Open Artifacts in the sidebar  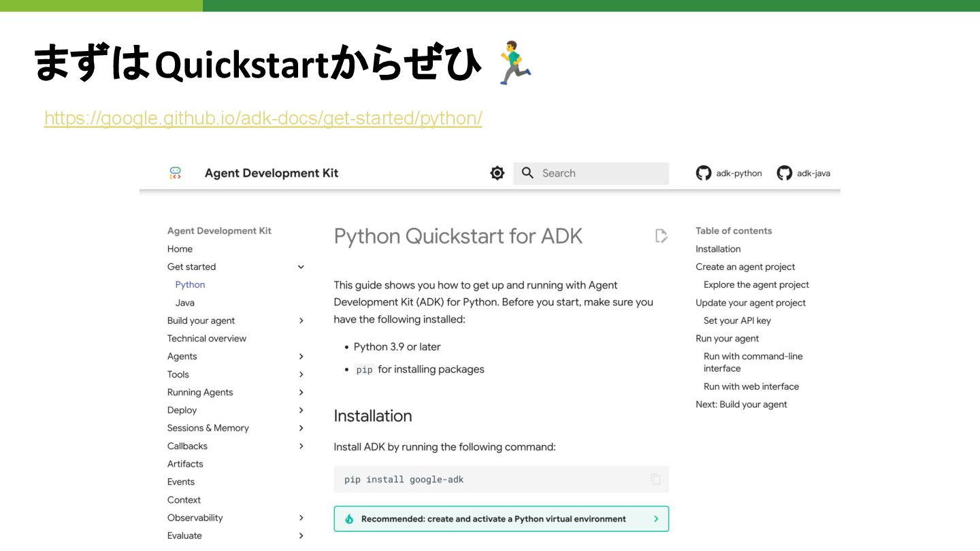(x=185, y=464)
